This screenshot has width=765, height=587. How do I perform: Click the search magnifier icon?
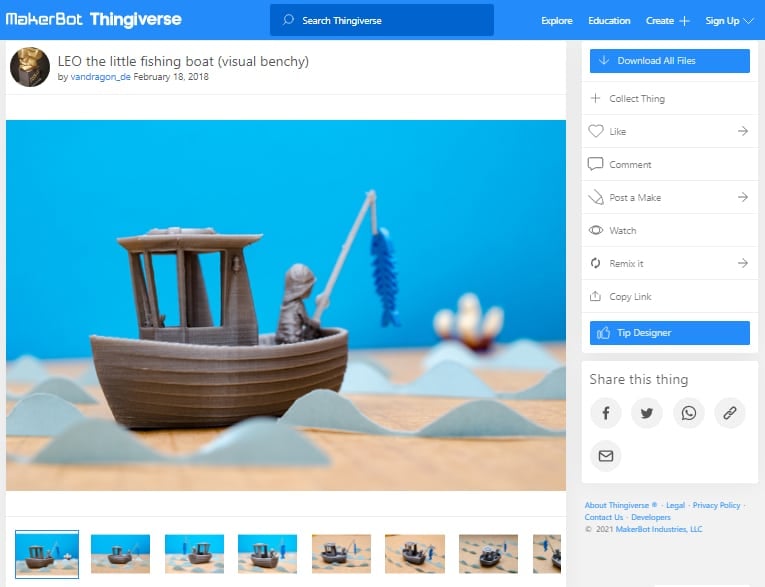pyautogui.click(x=288, y=20)
